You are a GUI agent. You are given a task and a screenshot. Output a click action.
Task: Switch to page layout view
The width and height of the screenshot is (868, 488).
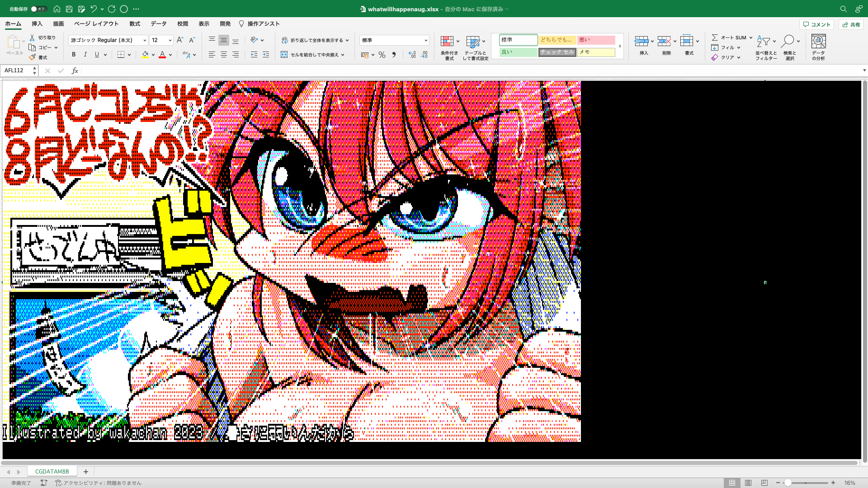click(748, 483)
